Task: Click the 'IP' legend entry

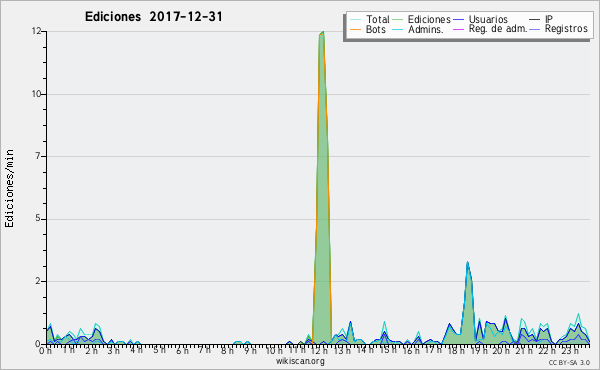Action: coord(549,19)
